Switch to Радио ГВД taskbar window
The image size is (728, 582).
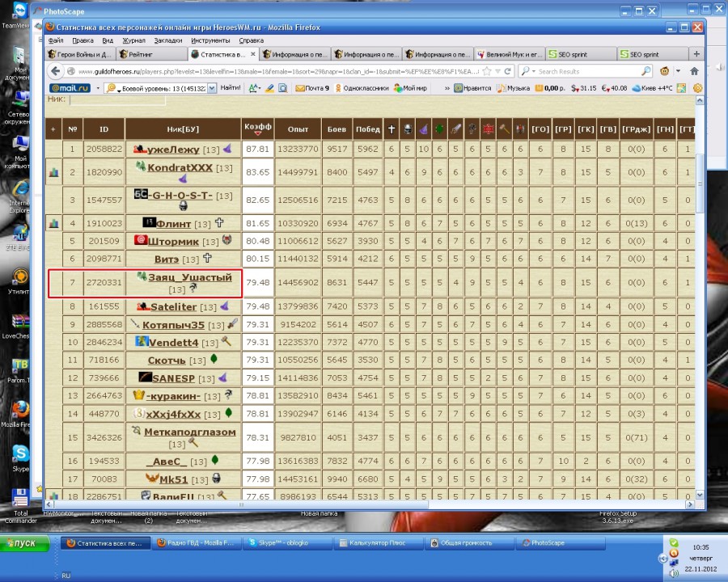tap(197, 543)
